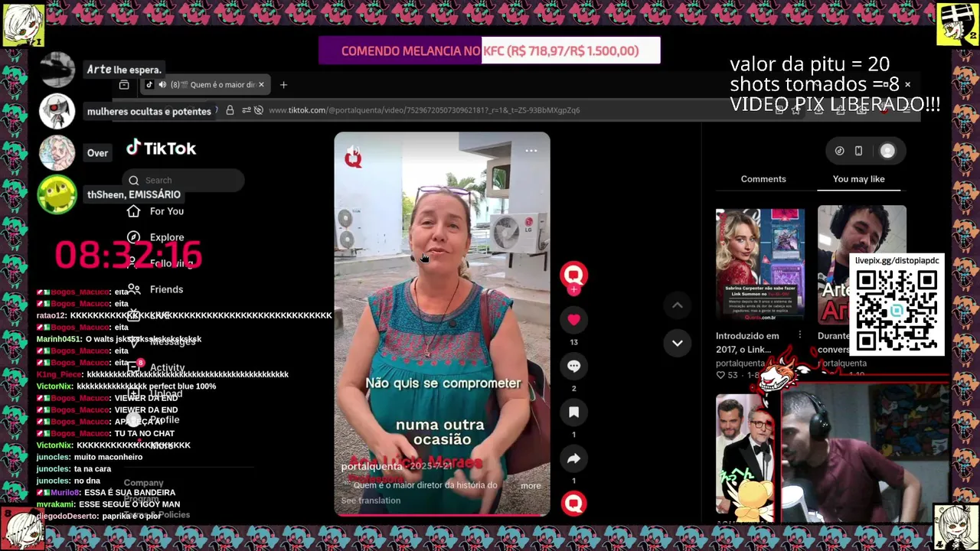The width and height of the screenshot is (980, 551).
Task: Click See translation link
Action: click(371, 500)
